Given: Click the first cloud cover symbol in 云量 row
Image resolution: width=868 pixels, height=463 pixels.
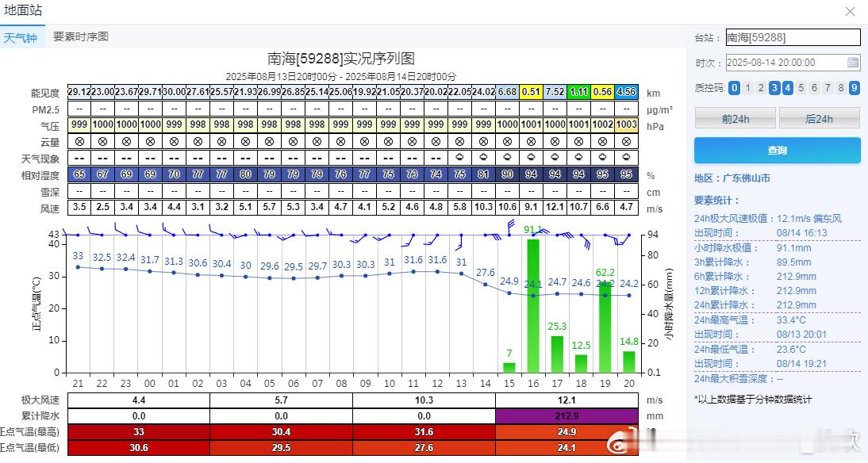Looking at the screenshot, I should click(x=79, y=142).
